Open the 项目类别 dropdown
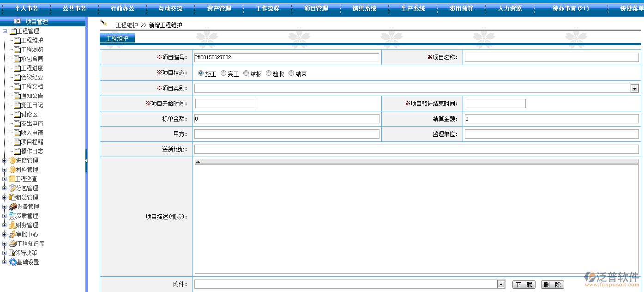The height and width of the screenshot is (292, 644). [635, 88]
